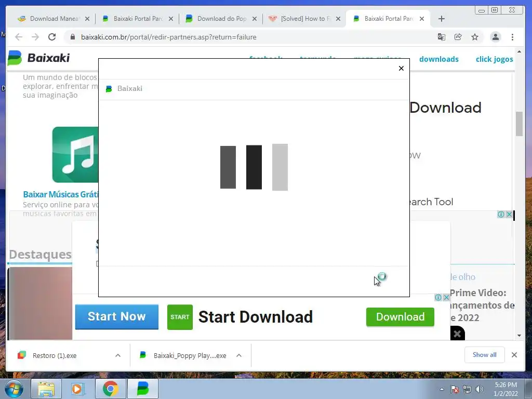Open a new browser tab

[442, 19]
